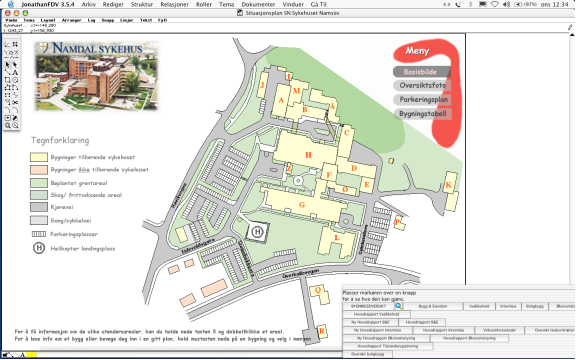Click the magnifier search icon beside BYGNINGSOVERSIKT
The width and height of the screenshot is (576, 360).
[x=399, y=306]
